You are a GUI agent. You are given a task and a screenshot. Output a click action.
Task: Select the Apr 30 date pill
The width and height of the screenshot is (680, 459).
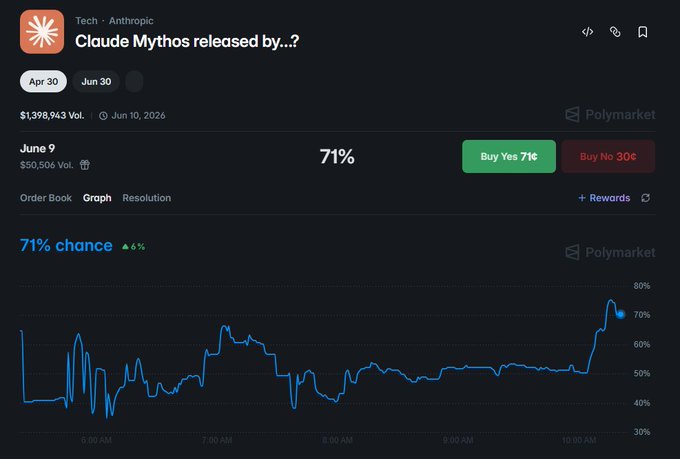pyautogui.click(x=43, y=82)
